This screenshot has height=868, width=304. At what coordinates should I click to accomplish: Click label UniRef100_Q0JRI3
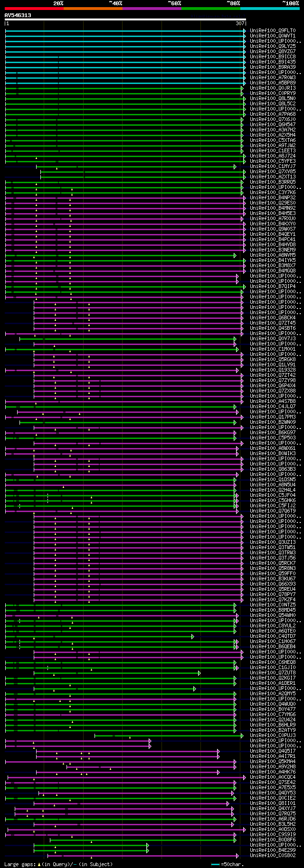coord(273,88)
